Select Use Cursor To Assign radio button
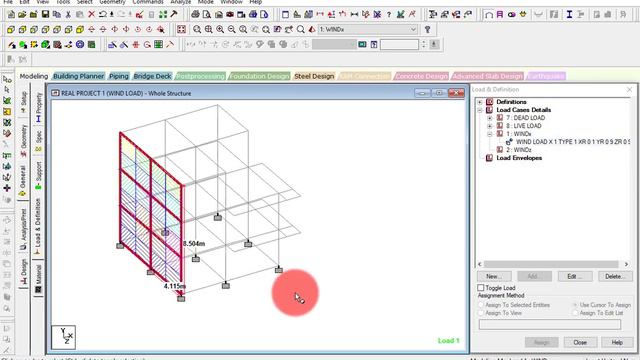Image resolution: width=640 pixels, height=360 pixels. click(x=575, y=305)
